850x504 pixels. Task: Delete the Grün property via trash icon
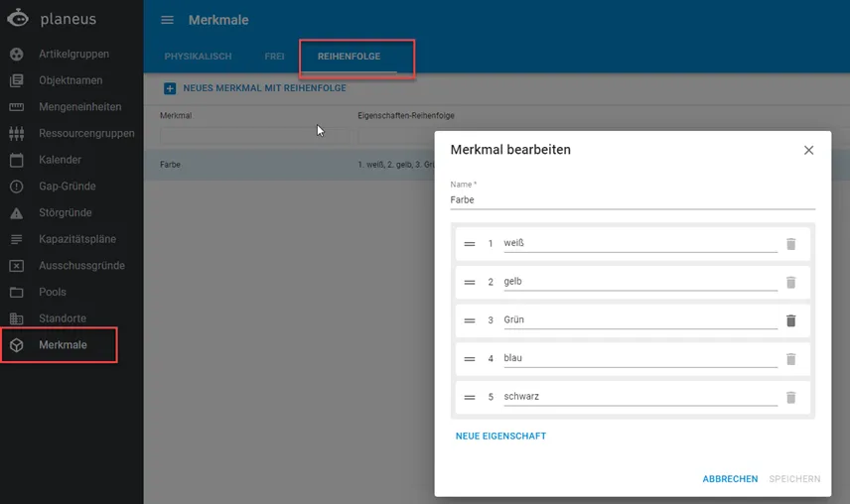point(790,320)
